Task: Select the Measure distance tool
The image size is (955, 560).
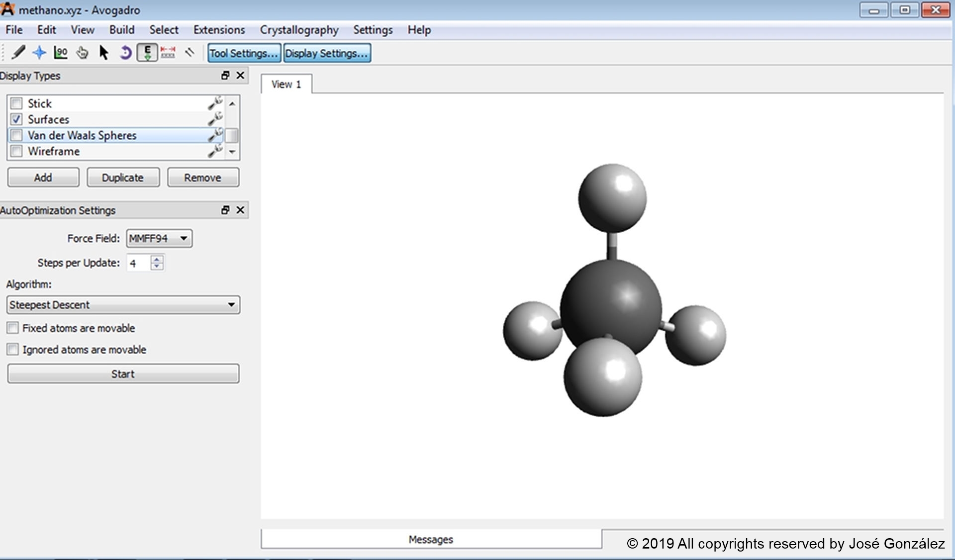Action: 168,53
